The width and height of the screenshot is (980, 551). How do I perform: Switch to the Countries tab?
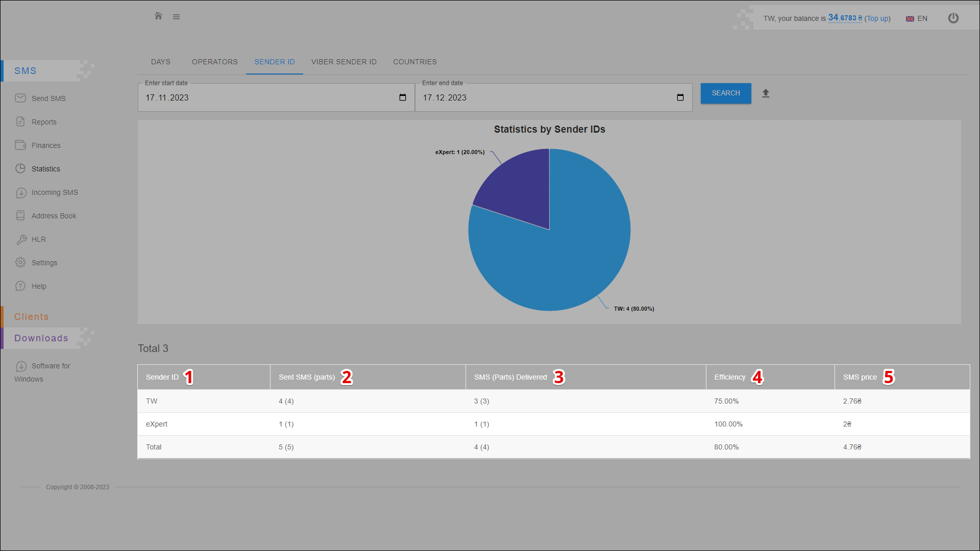414,62
